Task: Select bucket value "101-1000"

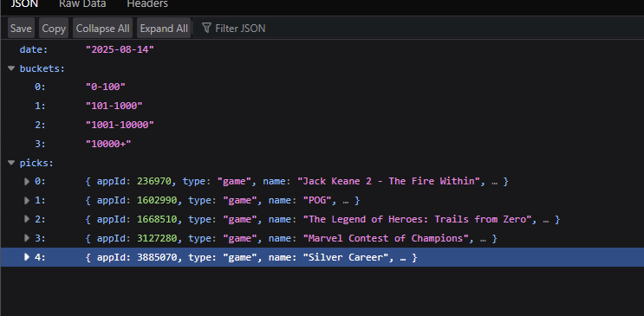Action: coord(114,106)
